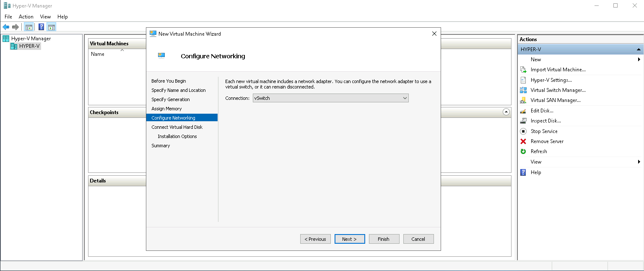Click the red Remove Server icon
The height and width of the screenshot is (271, 644).
(x=523, y=141)
